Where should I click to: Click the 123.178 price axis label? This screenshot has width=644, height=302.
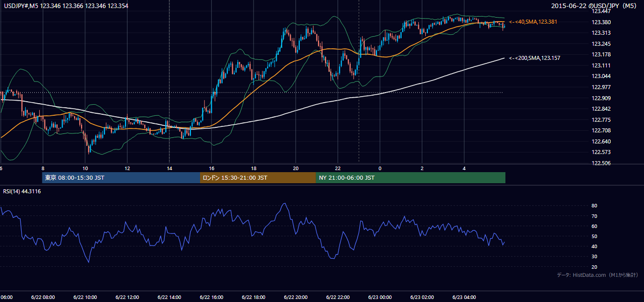pyautogui.click(x=601, y=54)
